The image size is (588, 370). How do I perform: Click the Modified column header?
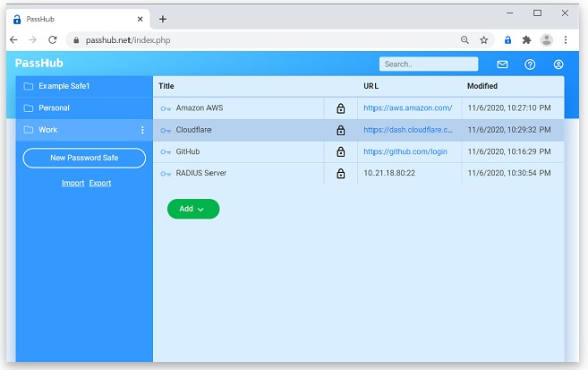point(482,86)
